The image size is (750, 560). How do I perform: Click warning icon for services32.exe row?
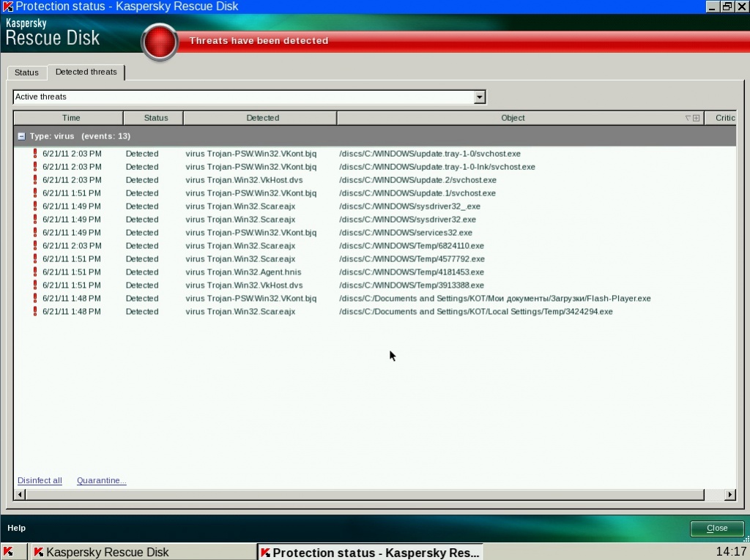34,233
